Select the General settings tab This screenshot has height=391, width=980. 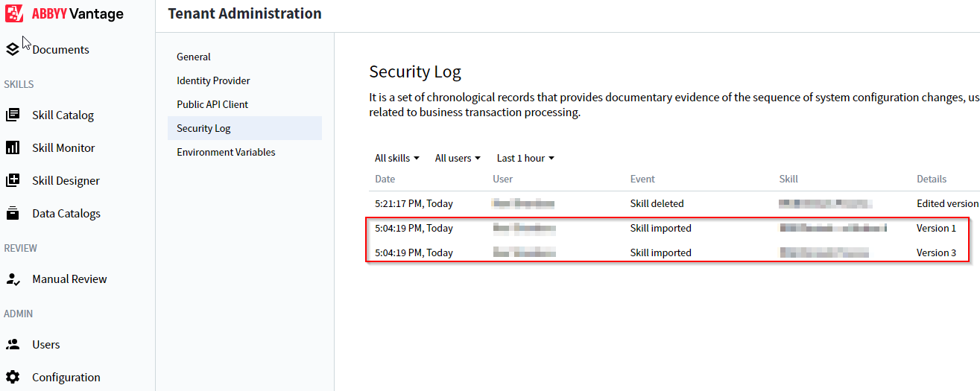(x=194, y=57)
